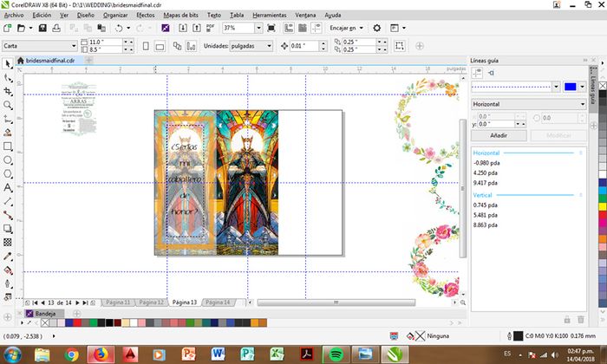Expand the Horizontal guideline type dropdown
This screenshot has width=607, height=364.
coord(583,103)
